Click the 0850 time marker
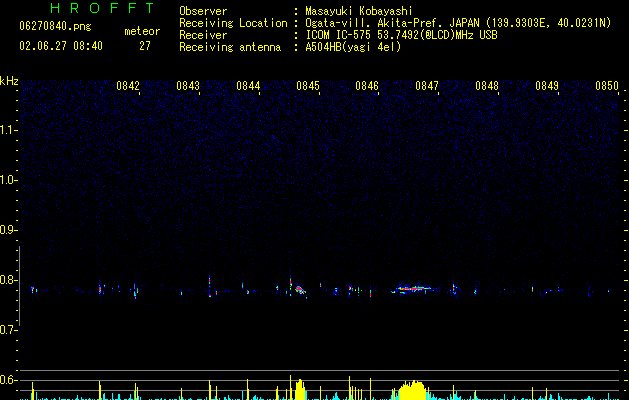629x400 pixels. coord(607,86)
